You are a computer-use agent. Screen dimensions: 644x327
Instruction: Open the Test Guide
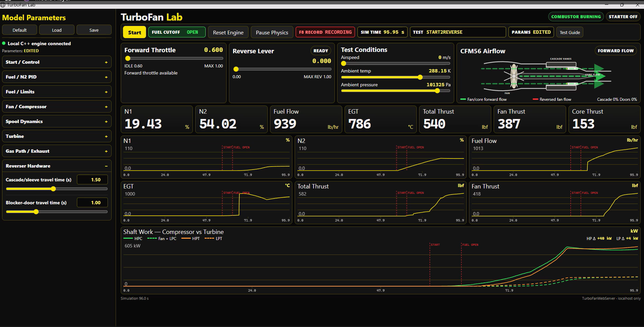tap(570, 32)
